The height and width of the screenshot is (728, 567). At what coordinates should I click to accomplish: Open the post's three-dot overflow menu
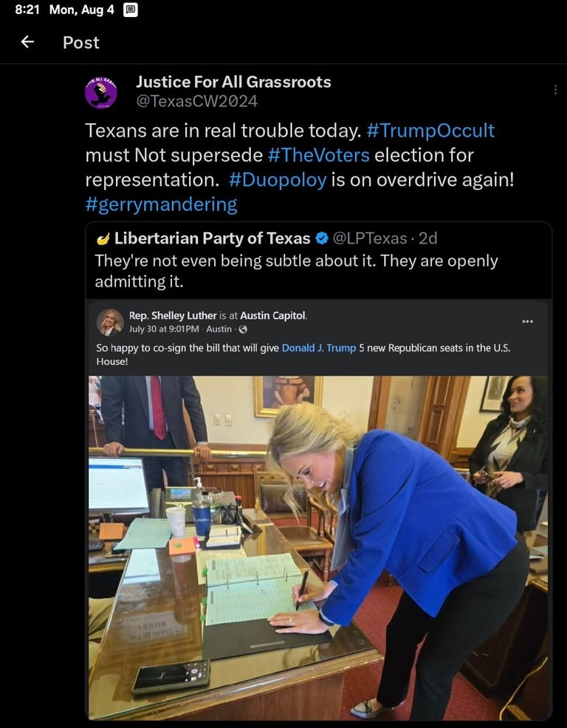tap(555, 89)
